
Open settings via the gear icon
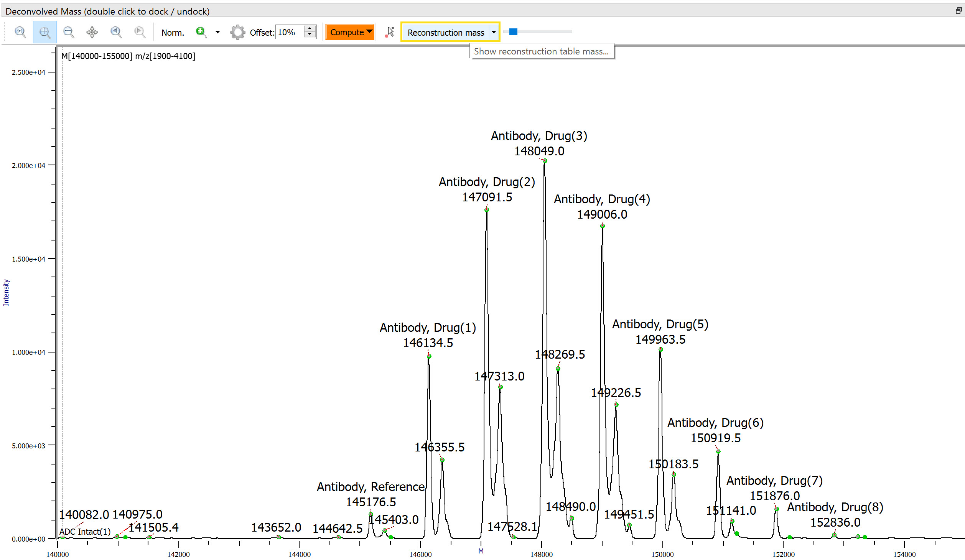point(237,32)
